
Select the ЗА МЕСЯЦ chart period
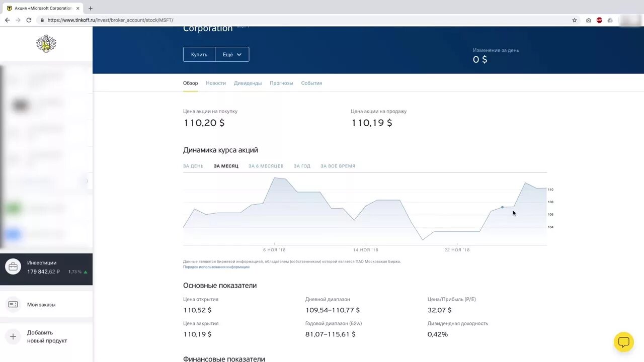pyautogui.click(x=226, y=166)
